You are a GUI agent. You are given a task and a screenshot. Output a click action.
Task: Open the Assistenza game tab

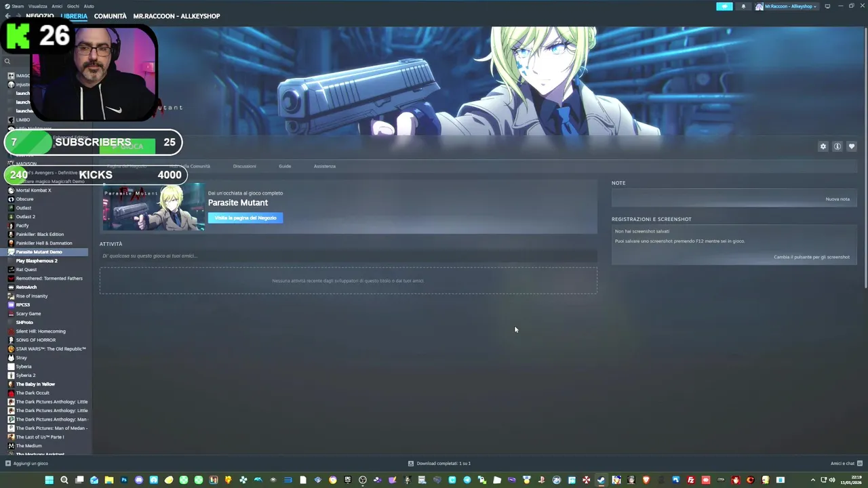coord(325,166)
